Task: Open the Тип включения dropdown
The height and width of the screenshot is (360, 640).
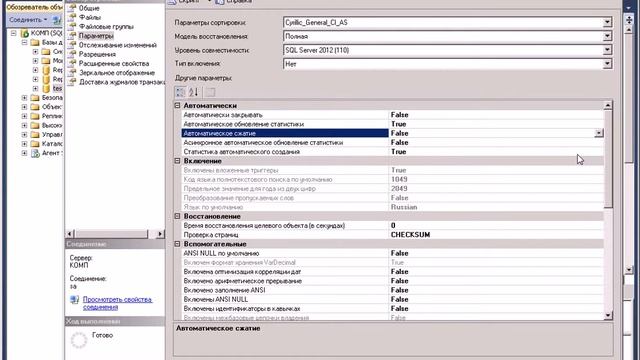Action: point(607,64)
